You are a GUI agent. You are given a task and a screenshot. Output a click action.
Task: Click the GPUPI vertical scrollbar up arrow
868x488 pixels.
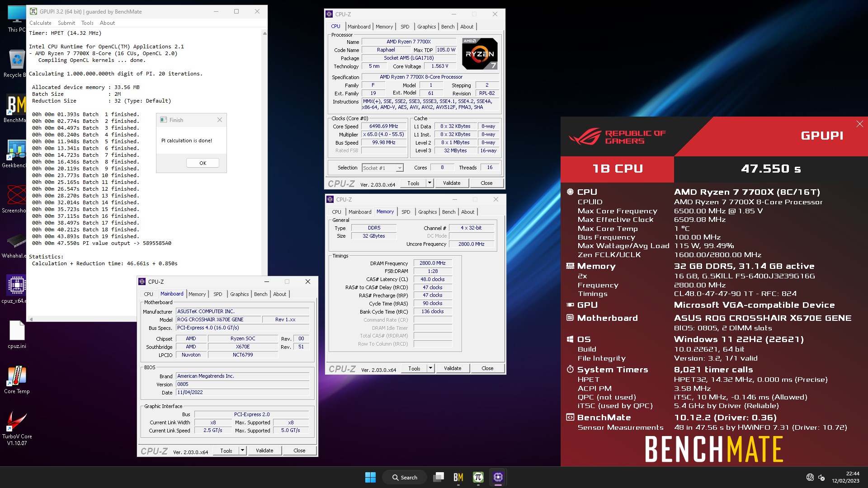pos(264,33)
